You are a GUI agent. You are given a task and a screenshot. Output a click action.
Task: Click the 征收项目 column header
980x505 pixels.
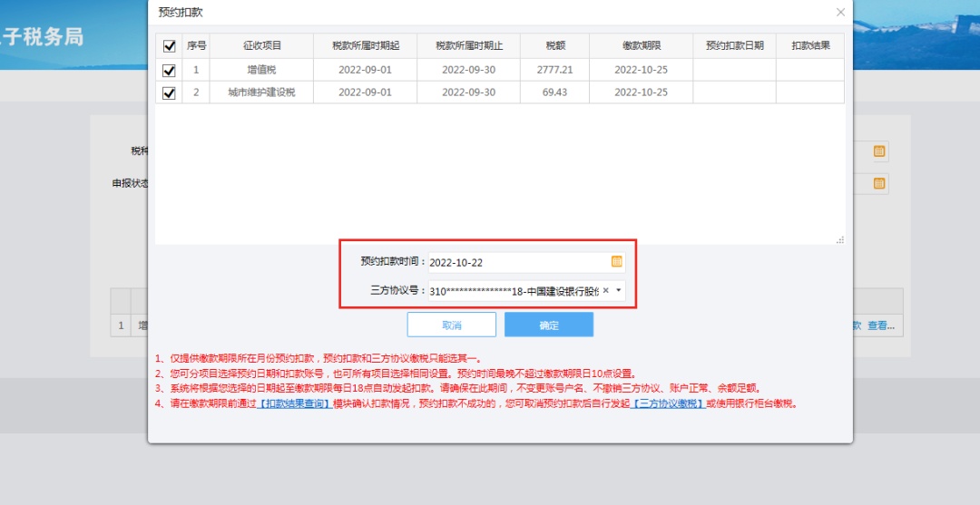point(262,46)
